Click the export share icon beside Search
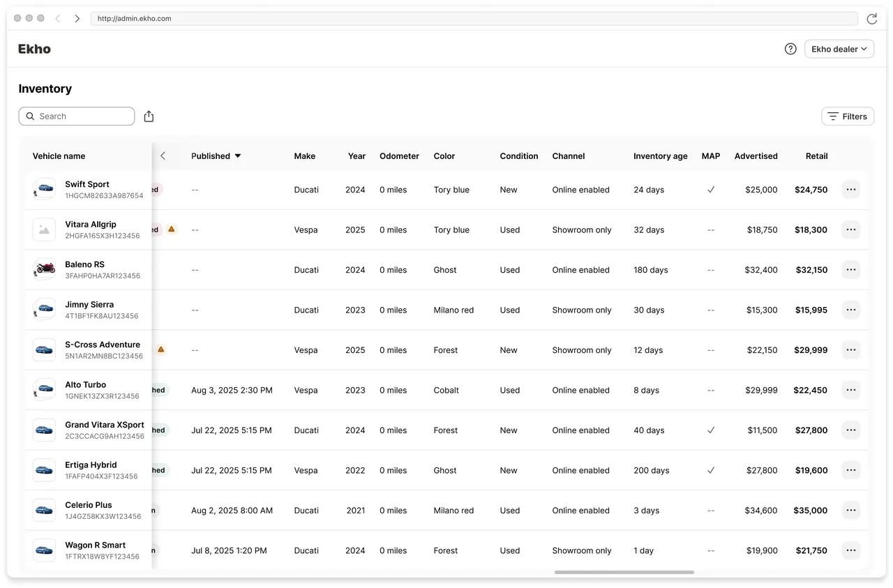This screenshot has width=893, height=588. point(149,116)
